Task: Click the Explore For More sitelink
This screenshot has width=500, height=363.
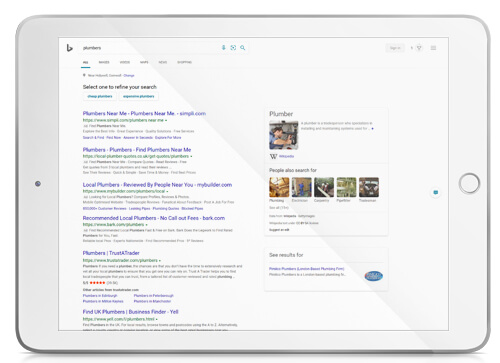Action: click(168, 138)
